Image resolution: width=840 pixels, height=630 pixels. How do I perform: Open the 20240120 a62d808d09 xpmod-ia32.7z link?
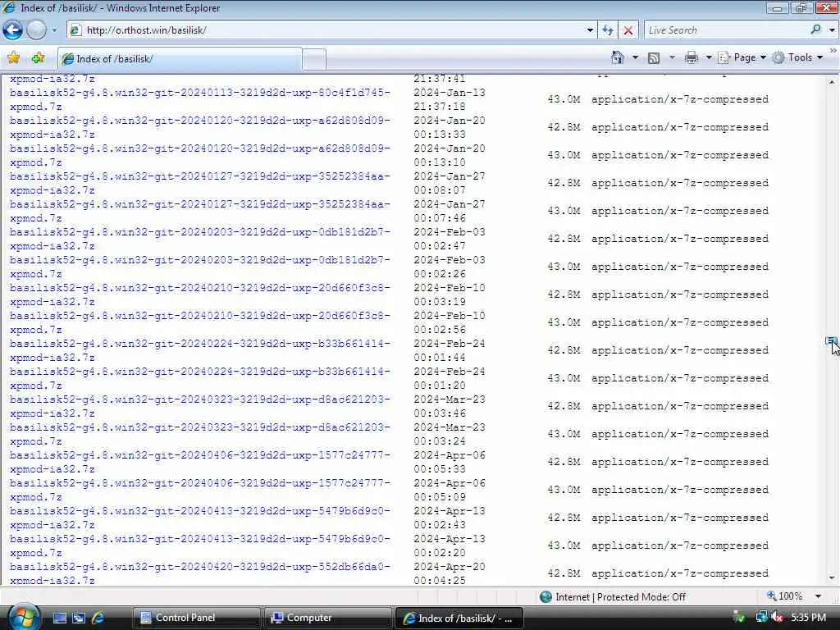point(200,127)
